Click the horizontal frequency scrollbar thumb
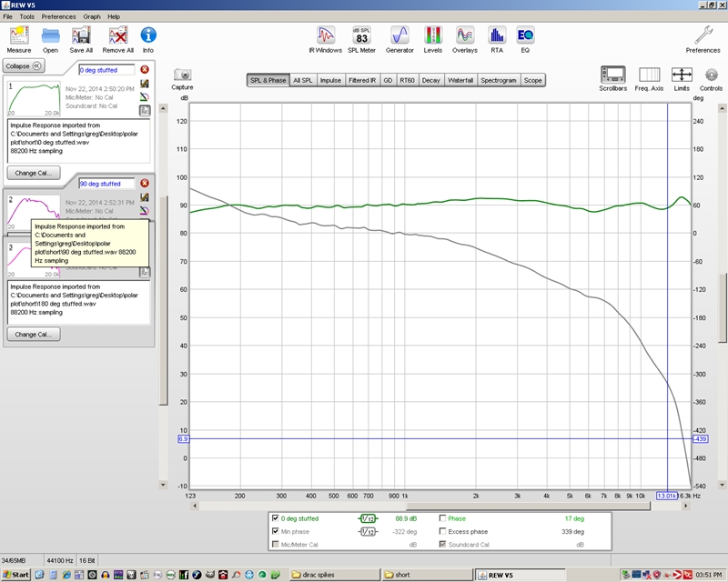This screenshot has height=582, width=728. (528, 506)
